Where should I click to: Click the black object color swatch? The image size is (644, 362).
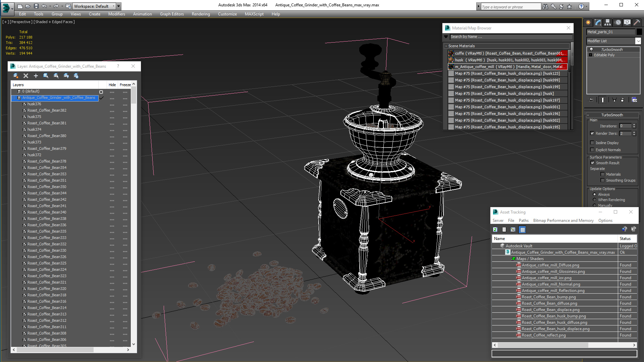click(x=639, y=32)
